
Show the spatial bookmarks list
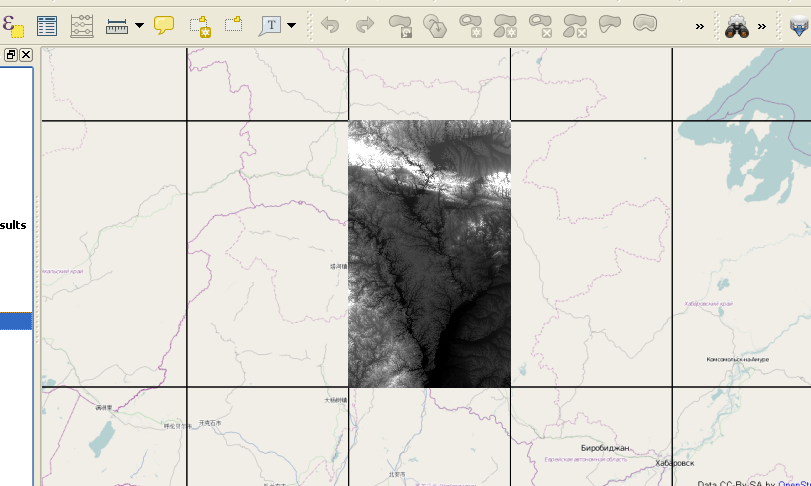click(x=234, y=24)
